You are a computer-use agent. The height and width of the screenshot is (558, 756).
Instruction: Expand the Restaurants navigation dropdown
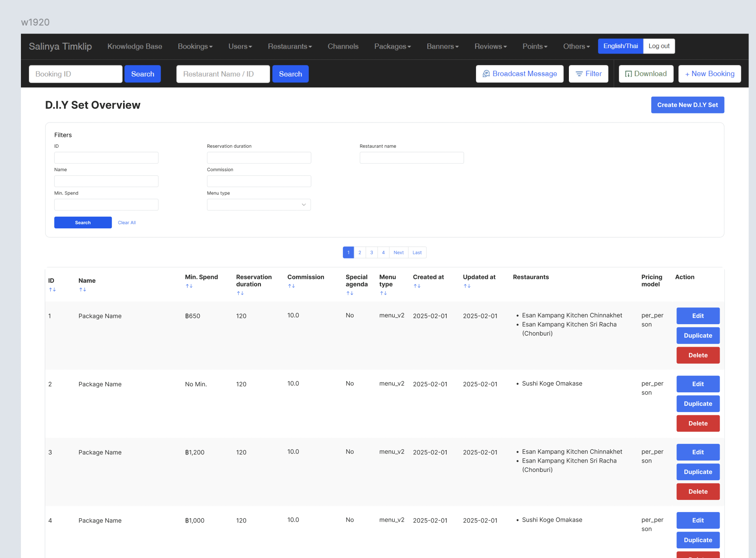[x=290, y=46]
